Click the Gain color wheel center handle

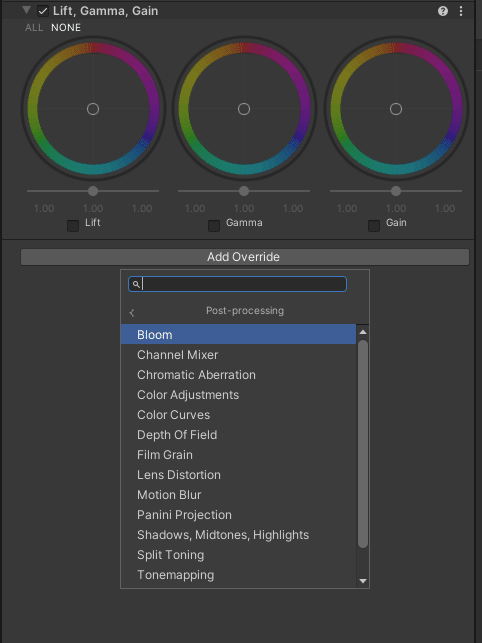click(396, 109)
